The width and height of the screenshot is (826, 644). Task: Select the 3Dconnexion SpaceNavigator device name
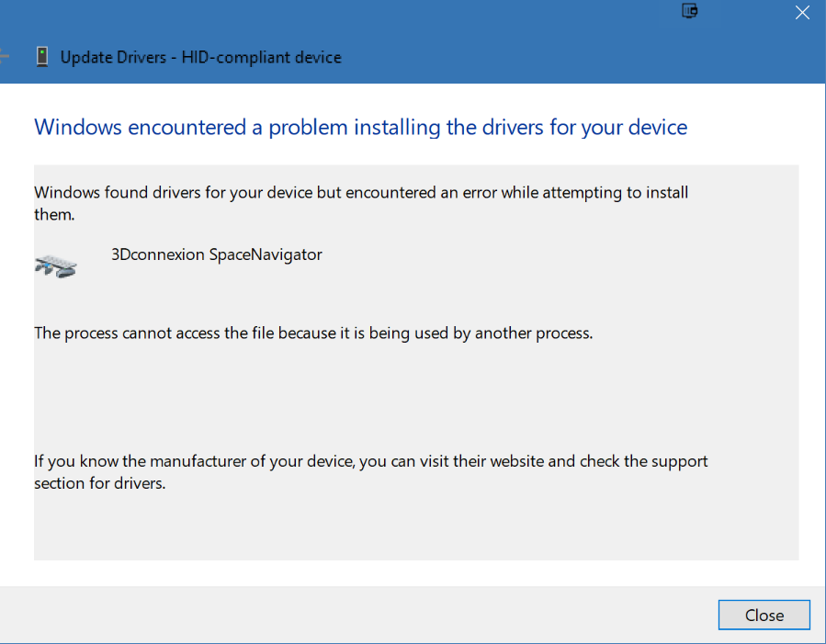217,254
